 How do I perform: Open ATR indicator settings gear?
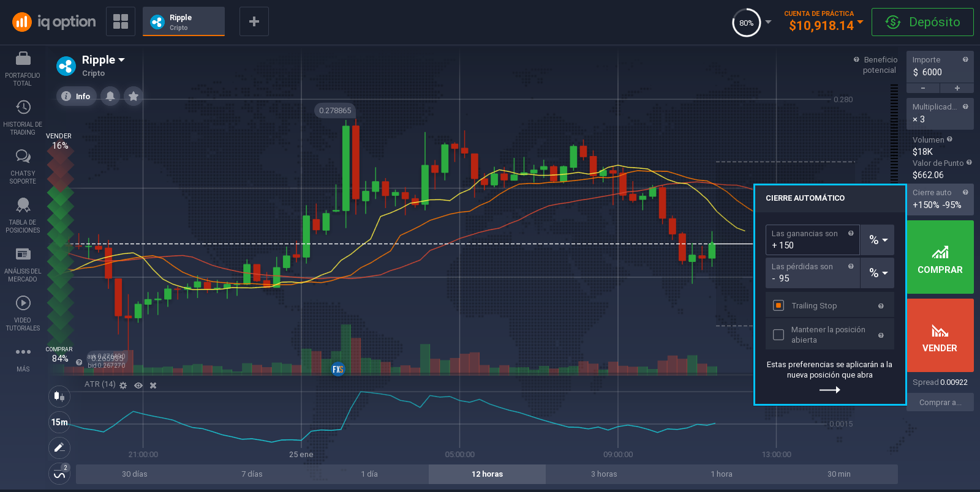123,386
